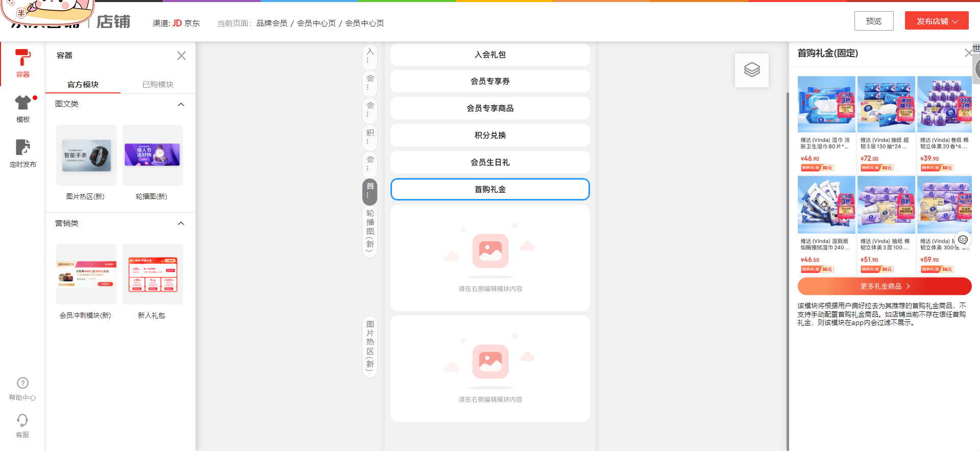Image resolution: width=980 pixels, height=451 pixels.
Task: Open 帮助中心 question mark icon
Action: pyautogui.click(x=22, y=383)
